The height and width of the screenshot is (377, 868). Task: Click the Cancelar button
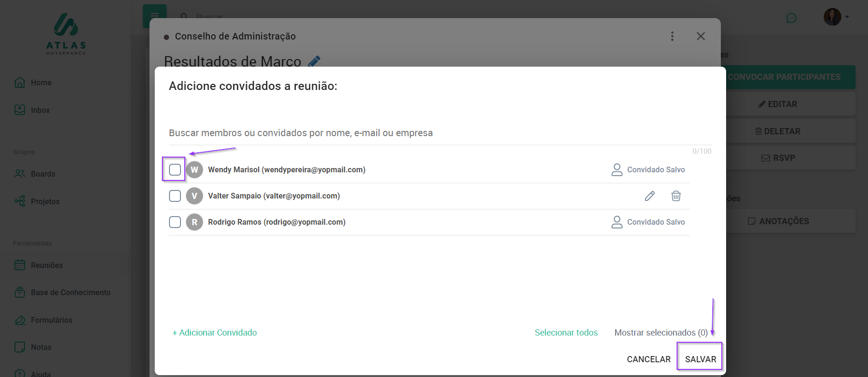pyautogui.click(x=649, y=359)
